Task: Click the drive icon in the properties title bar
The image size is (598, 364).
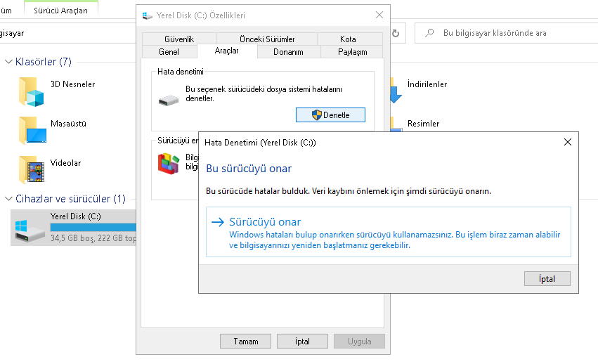Action: pyautogui.click(x=147, y=15)
